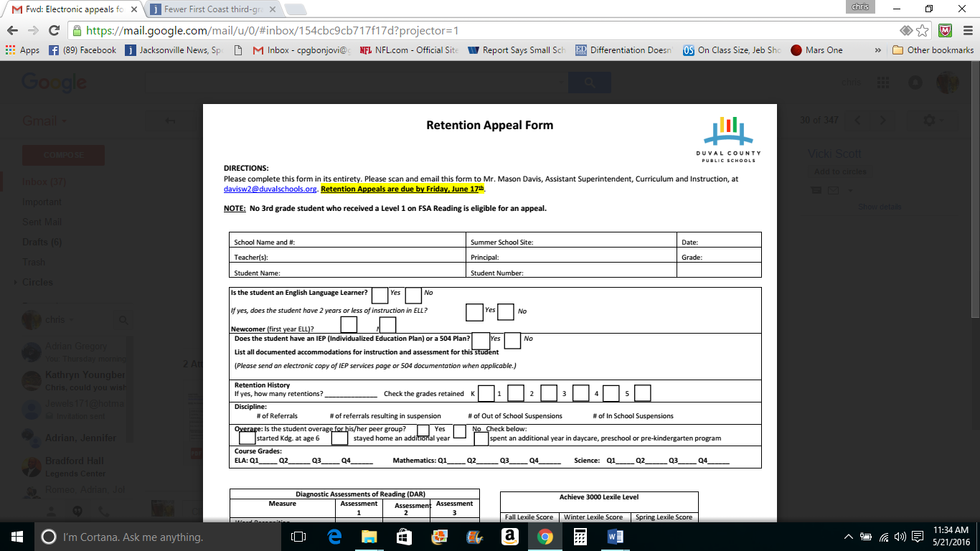
Task: Bookmark this page with the star icon
Action: point(923,31)
